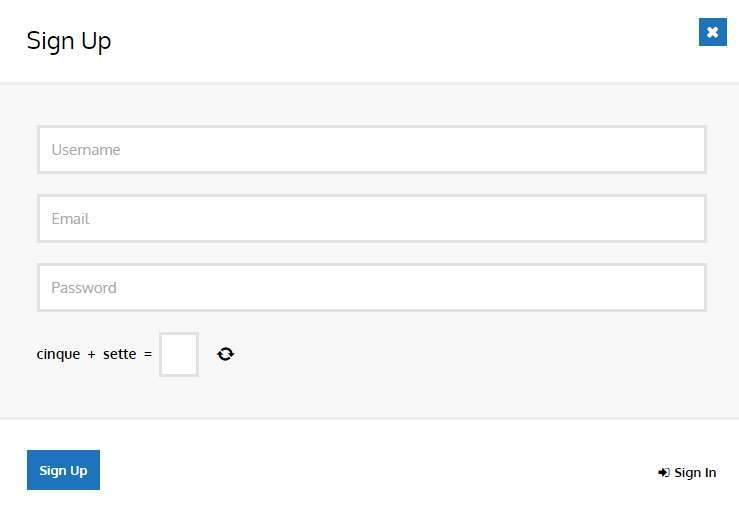Click the gray form background right of the refresh icon
This screenshot has width=739, height=513.
tap(470, 354)
